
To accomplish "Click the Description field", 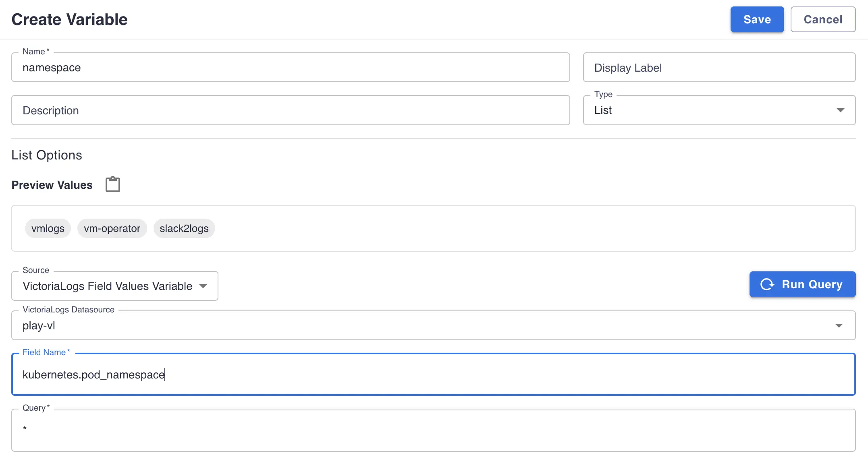I will coord(282,110).
